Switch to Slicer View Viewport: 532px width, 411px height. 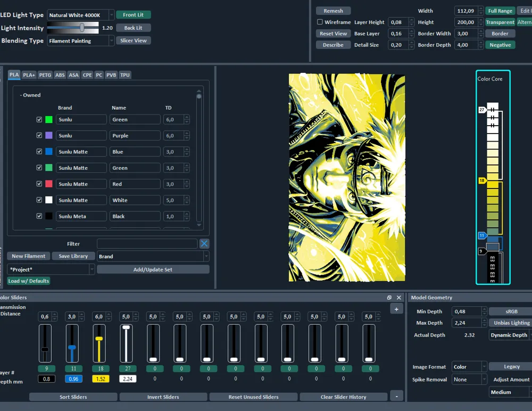(134, 40)
